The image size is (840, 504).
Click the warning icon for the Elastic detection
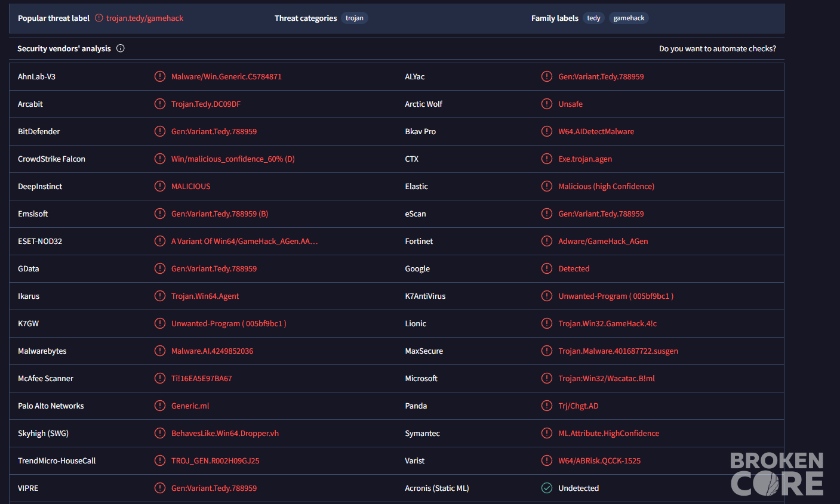[547, 186]
